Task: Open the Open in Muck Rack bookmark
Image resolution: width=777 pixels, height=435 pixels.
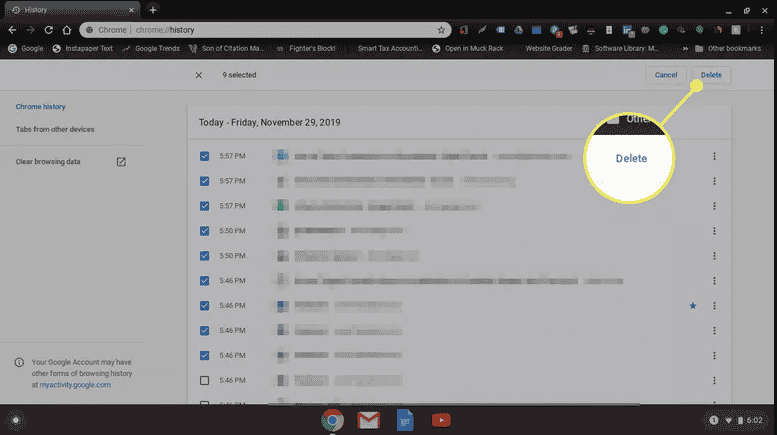Action: (x=468, y=49)
